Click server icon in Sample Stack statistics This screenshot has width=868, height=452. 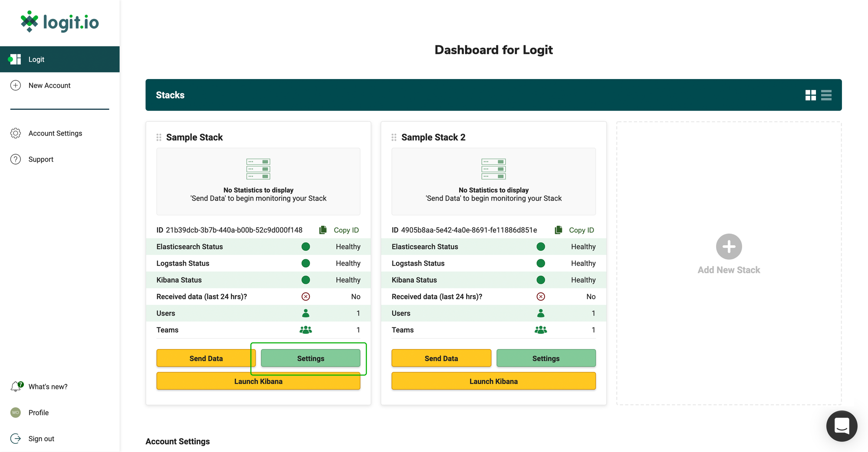(258, 169)
